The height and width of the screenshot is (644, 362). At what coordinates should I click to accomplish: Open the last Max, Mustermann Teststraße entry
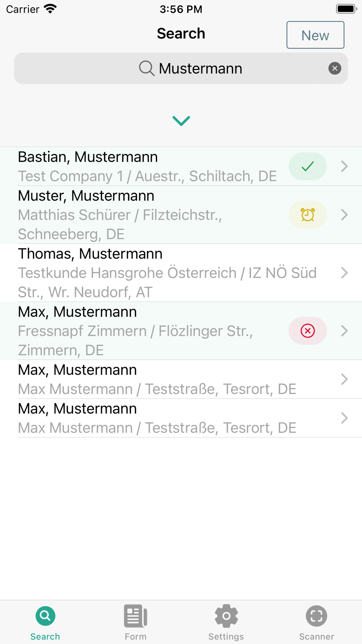[181, 418]
